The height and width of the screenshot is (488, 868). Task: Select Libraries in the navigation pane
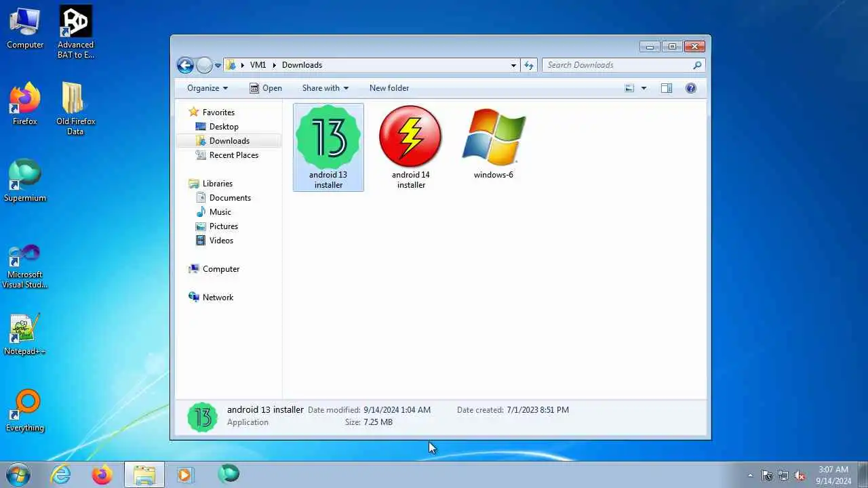(x=217, y=184)
